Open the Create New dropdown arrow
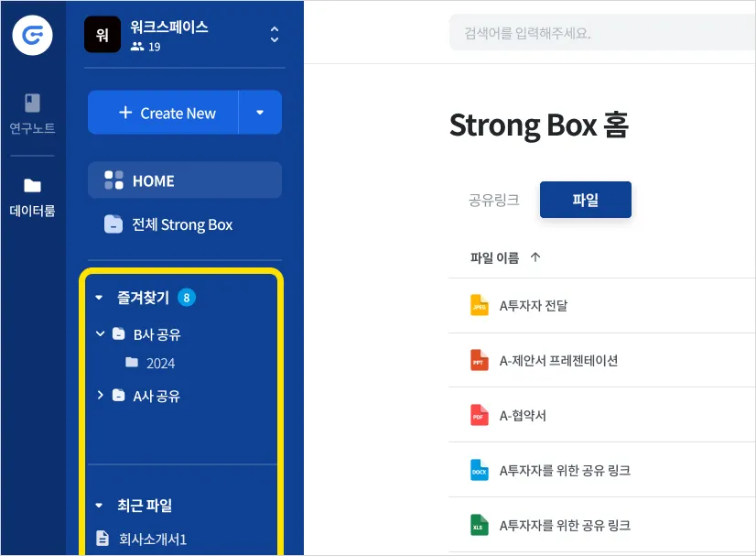 [260, 113]
